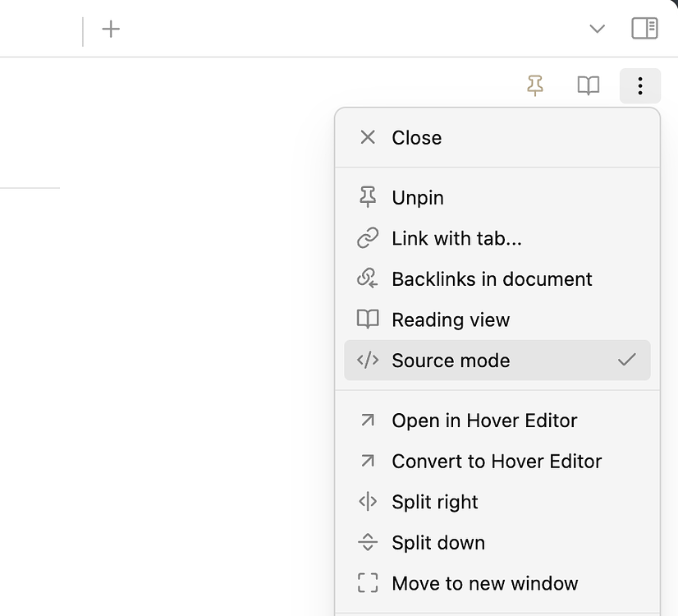This screenshot has height=616, width=678.
Task: Expand the tab list chevron dropdown
Action: (x=597, y=29)
